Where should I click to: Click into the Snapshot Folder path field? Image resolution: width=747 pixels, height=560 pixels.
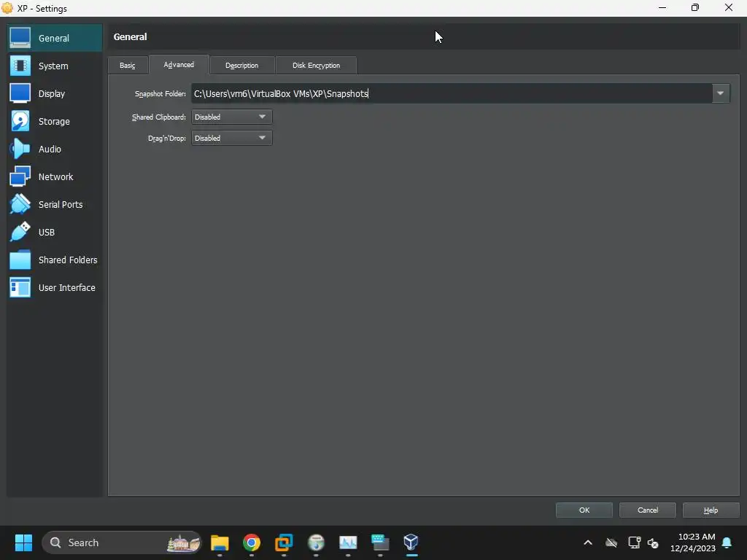[452, 93]
